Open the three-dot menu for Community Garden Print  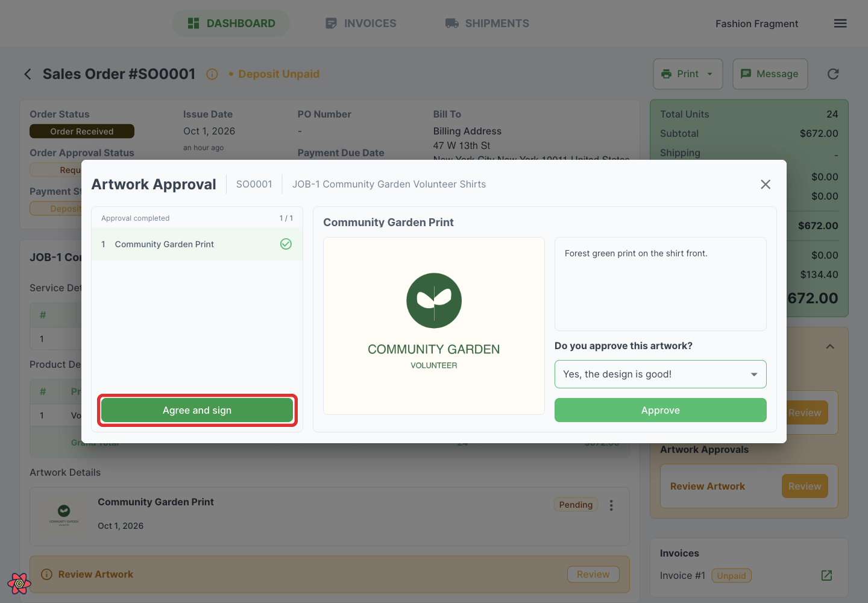tap(611, 505)
